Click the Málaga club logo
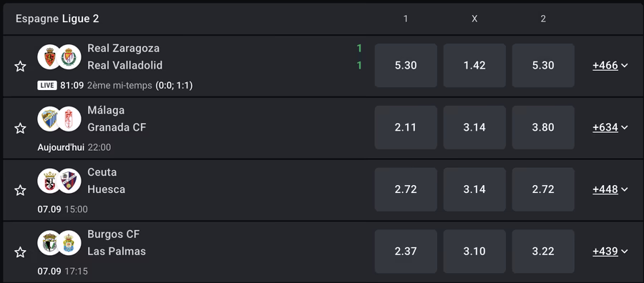Screen dimensions: 644x283 (49, 119)
